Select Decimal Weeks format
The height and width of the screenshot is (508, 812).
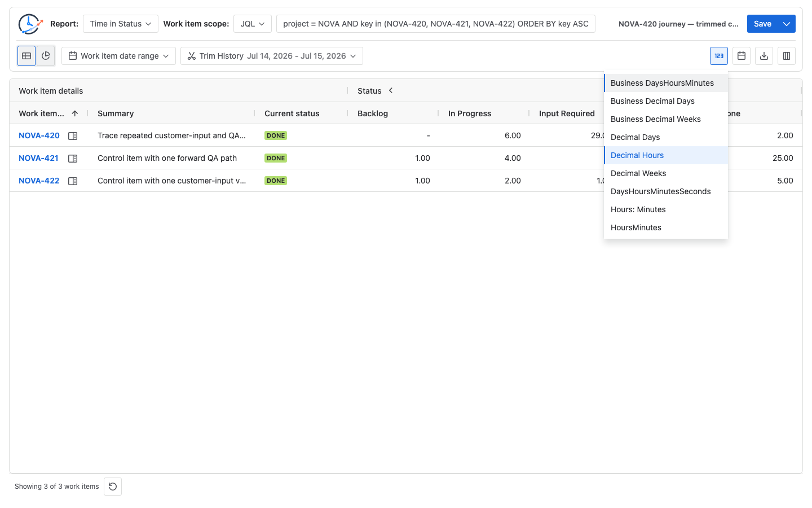click(x=666, y=173)
